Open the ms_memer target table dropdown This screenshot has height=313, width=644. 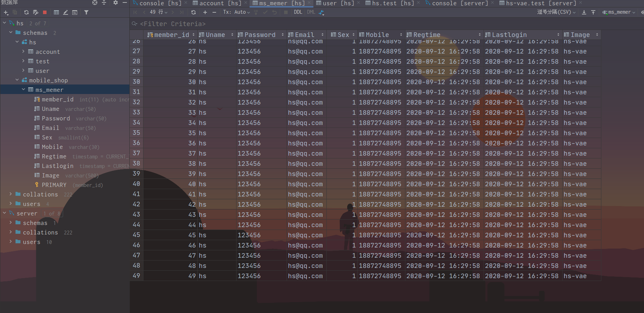619,12
